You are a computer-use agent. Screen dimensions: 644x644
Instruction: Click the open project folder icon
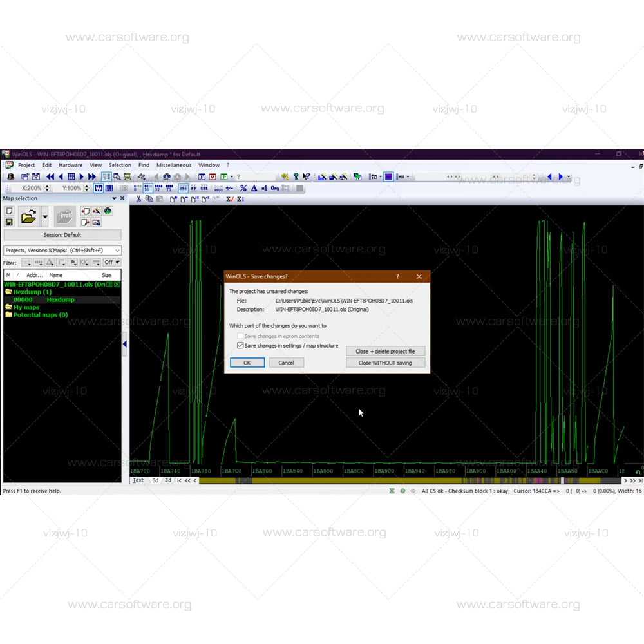pyautogui.click(x=28, y=216)
